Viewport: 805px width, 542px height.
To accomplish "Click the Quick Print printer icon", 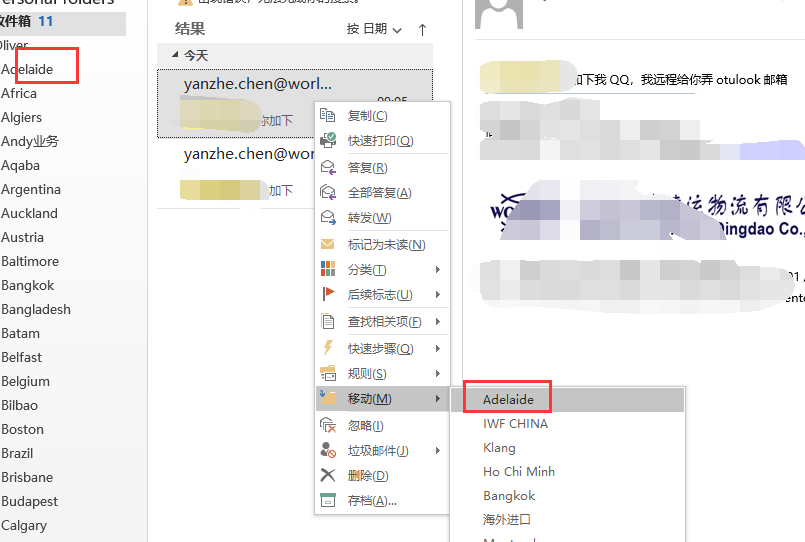I will (328, 140).
